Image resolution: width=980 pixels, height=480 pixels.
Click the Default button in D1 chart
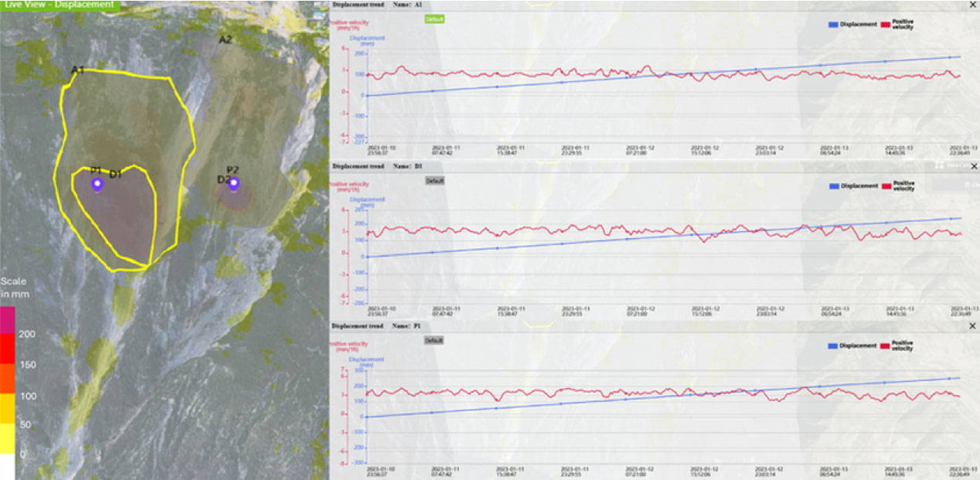(x=434, y=180)
